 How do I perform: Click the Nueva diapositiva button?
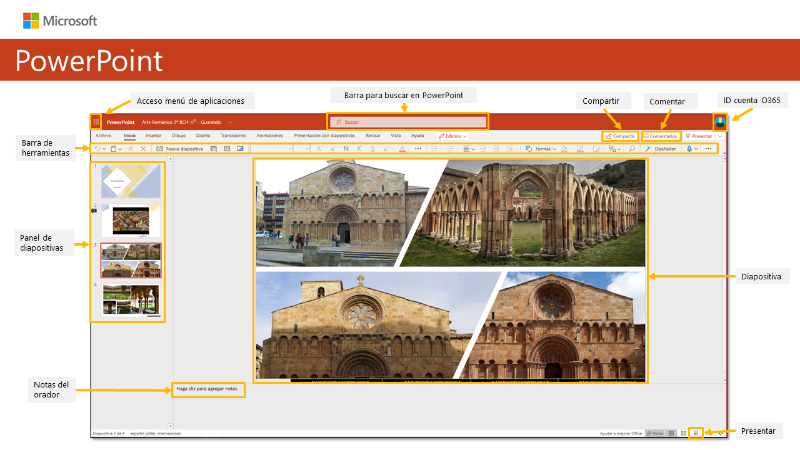click(x=180, y=148)
